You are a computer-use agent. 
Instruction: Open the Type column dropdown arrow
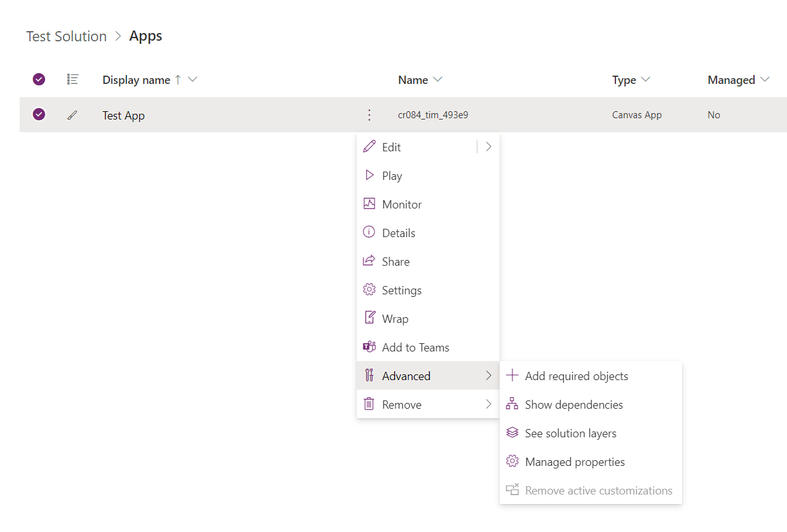click(646, 79)
